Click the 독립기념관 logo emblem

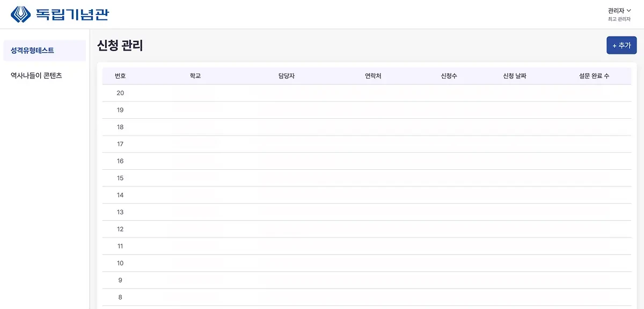pyautogui.click(x=21, y=15)
